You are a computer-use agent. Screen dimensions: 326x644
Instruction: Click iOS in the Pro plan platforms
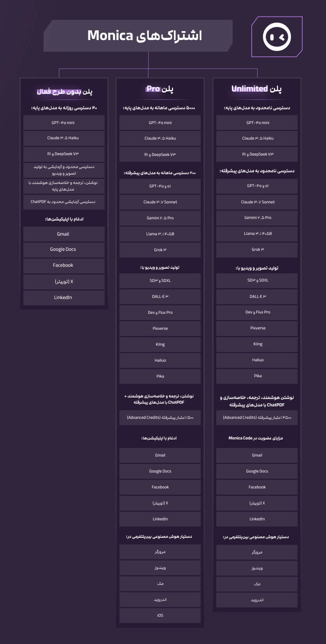pyautogui.click(x=160, y=615)
